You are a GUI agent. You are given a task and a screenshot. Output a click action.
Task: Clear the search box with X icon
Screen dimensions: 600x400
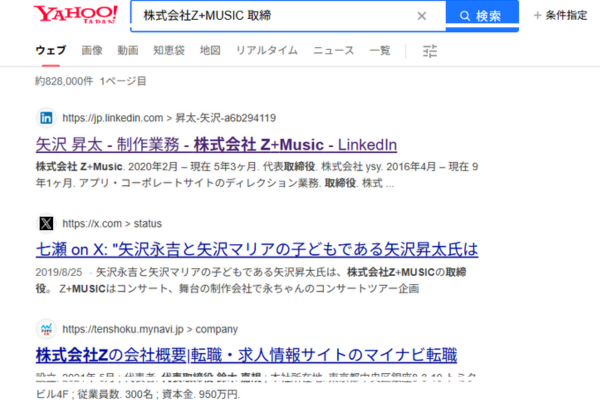tap(422, 16)
